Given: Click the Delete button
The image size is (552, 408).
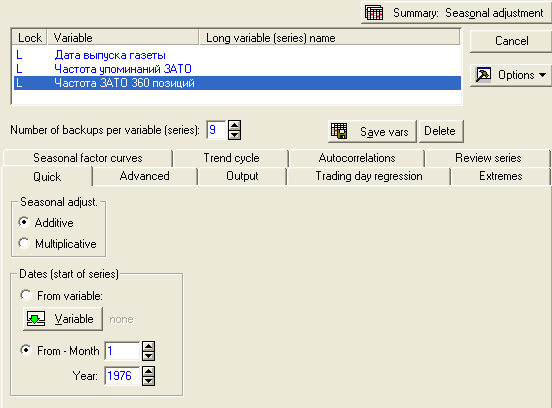Looking at the screenshot, I should point(441,131).
